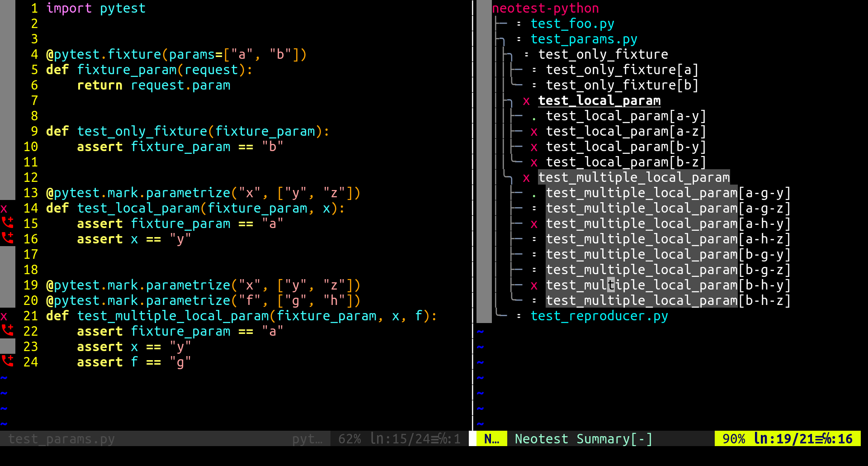868x466 pixels.
Task: Click the diagnostic sign on line 22
Action: point(8,330)
